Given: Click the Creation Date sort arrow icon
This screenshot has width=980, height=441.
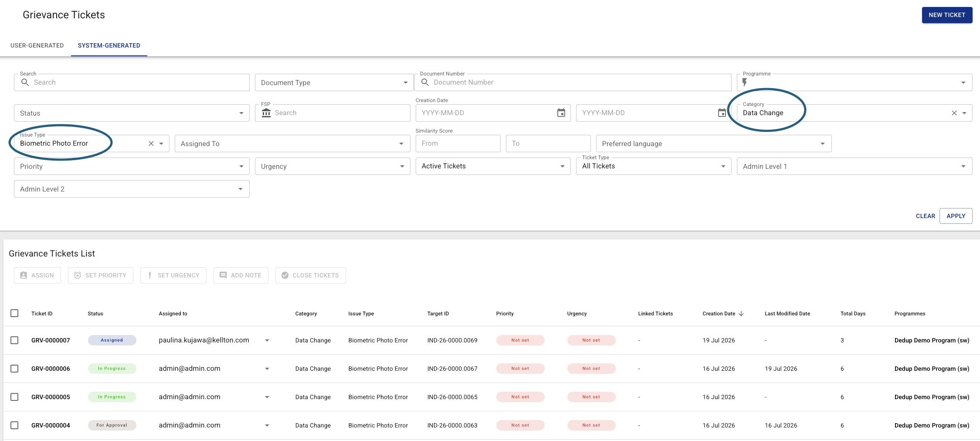Looking at the screenshot, I should (741, 314).
